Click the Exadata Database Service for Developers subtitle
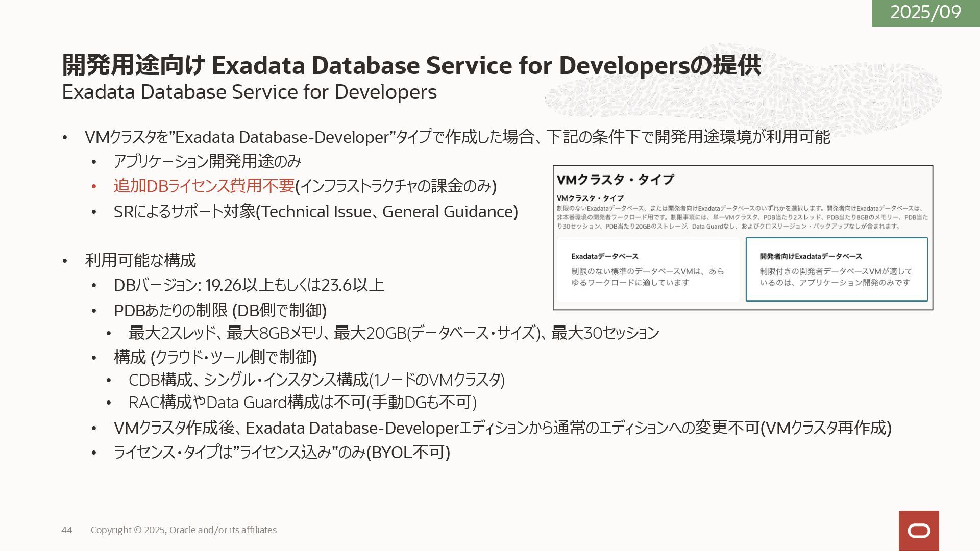This screenshot has height=551, width=980. click(x=249, y=92)
